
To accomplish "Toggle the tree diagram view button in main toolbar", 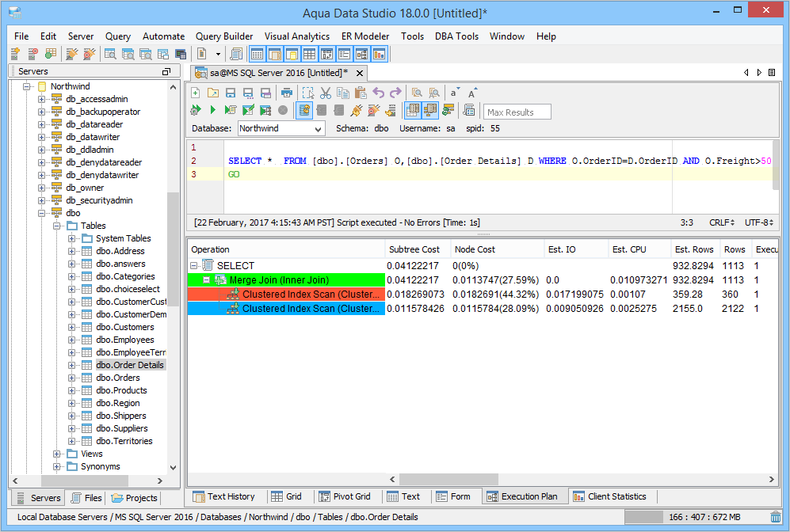I will [x=361, y=54].
